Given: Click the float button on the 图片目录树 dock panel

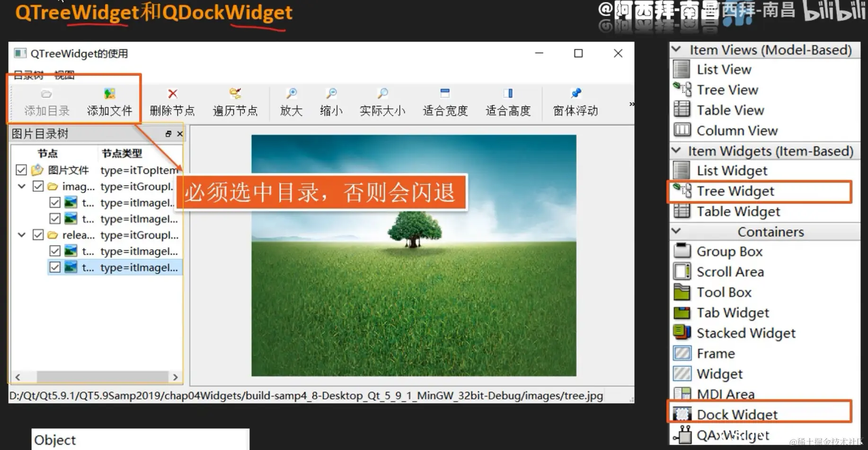Looking at the screenshot, I should [168, 133].
